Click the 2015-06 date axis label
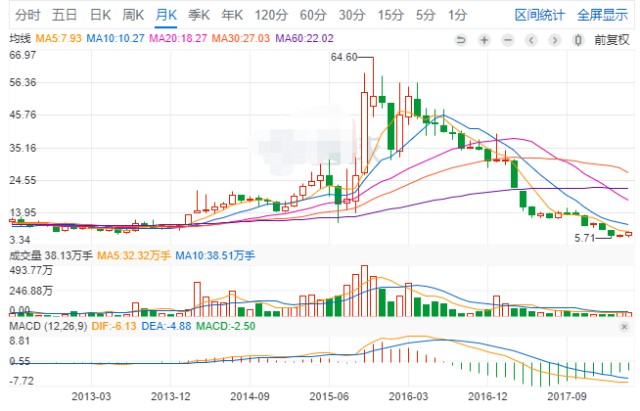 329,396
